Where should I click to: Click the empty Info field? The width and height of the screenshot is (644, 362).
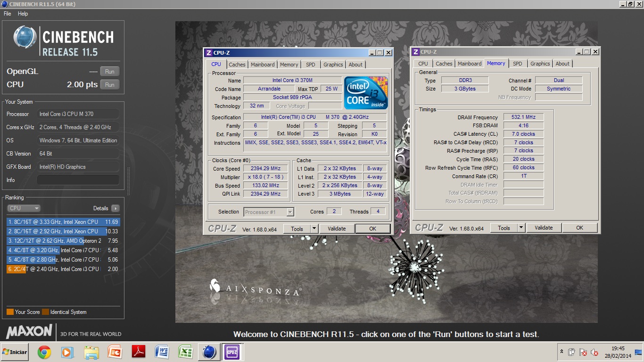pos(78,180)
